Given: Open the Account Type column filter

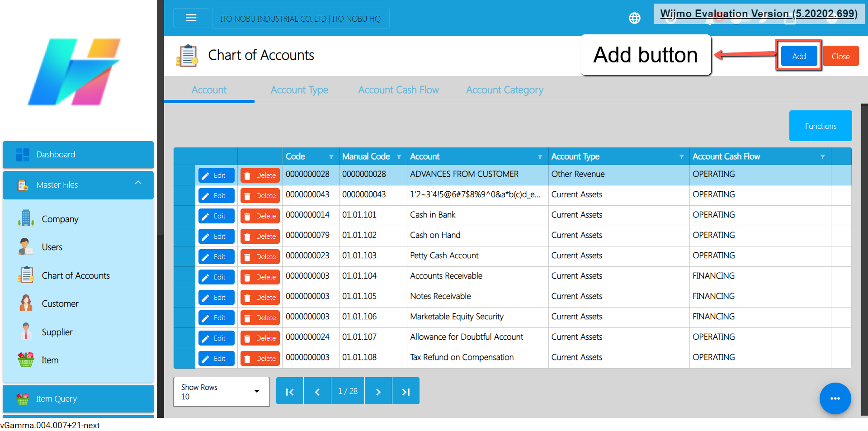Looking at the screenshot, I should coord(681,157).
